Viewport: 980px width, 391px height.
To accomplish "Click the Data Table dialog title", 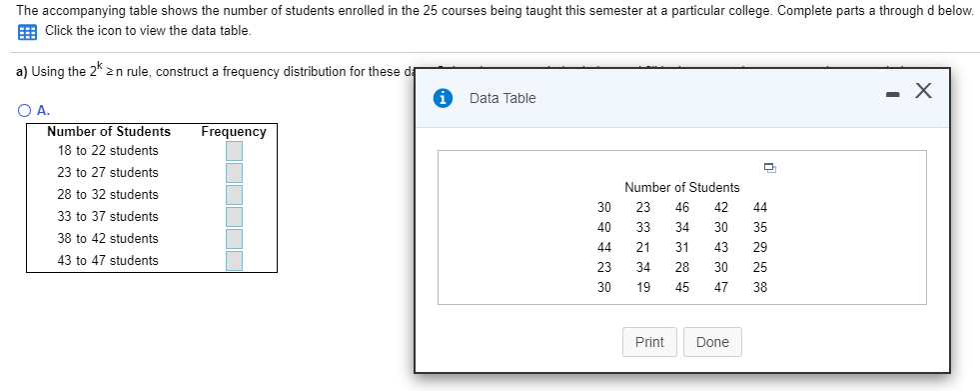I will tap(502, 98).
